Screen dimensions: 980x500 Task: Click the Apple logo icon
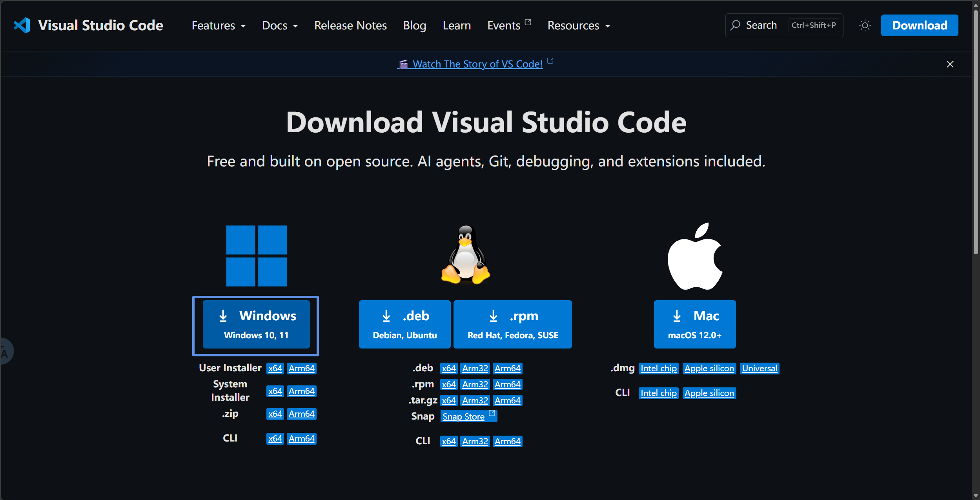(x=695, y=256)
